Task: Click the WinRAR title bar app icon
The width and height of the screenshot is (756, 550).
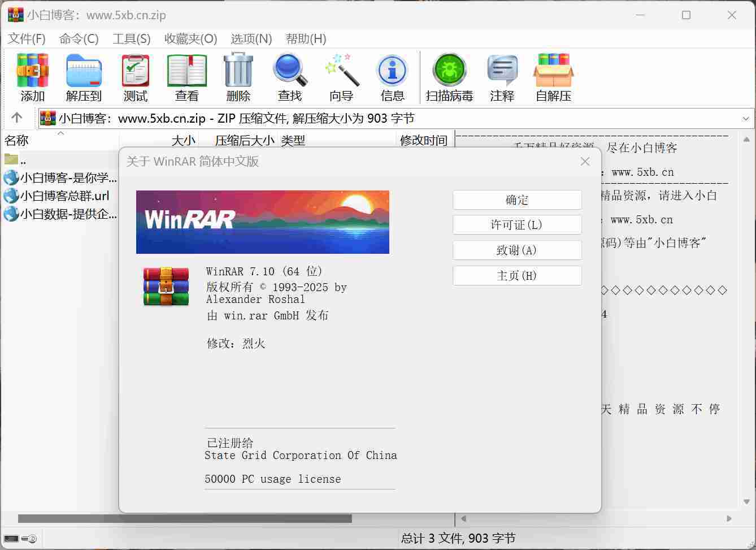Action: click(x=15, y=15)
